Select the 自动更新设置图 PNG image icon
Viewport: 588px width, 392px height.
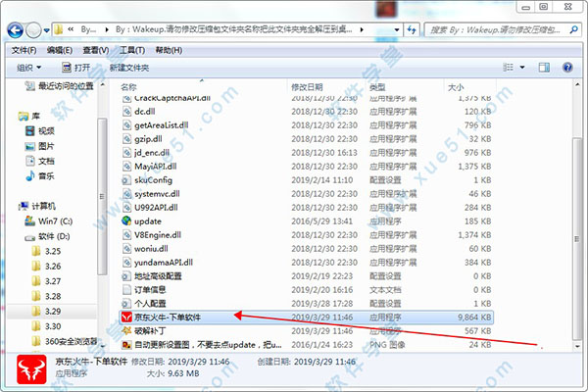tap(126, 345)
